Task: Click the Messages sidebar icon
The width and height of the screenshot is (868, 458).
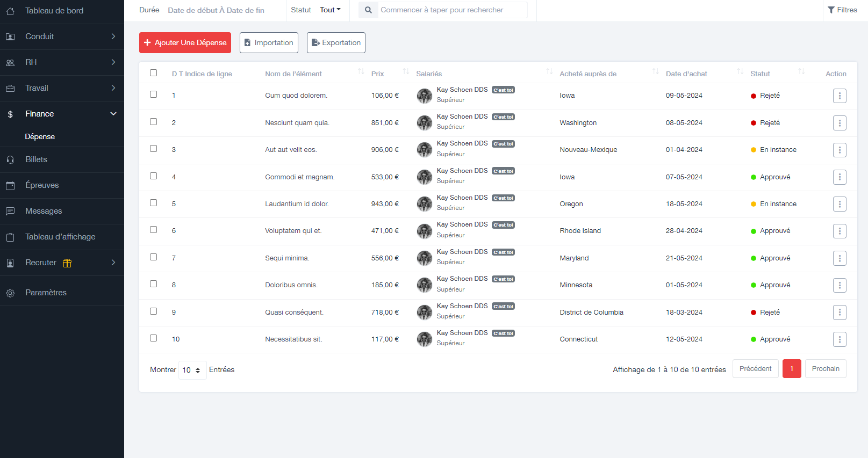Action: [x=10, y=212]
